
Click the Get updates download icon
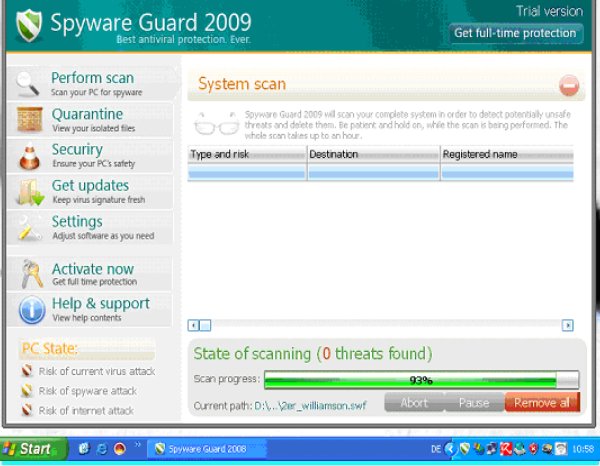click(x=31, y=191)
